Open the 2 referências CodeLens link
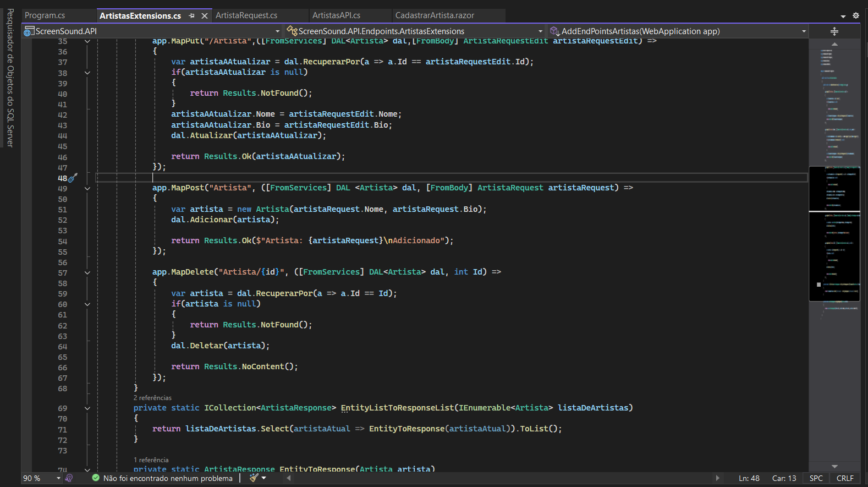The image size is (868, 487). tap(152, 398)
